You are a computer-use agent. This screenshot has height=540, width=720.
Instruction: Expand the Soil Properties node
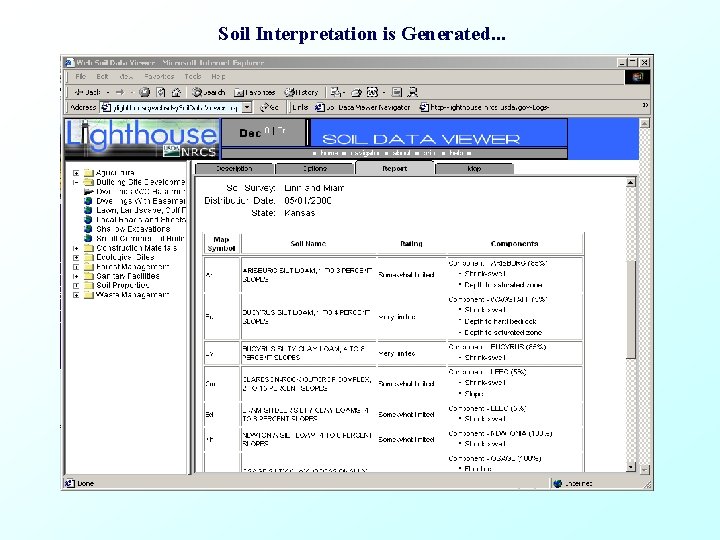click(x=76, y=286)
